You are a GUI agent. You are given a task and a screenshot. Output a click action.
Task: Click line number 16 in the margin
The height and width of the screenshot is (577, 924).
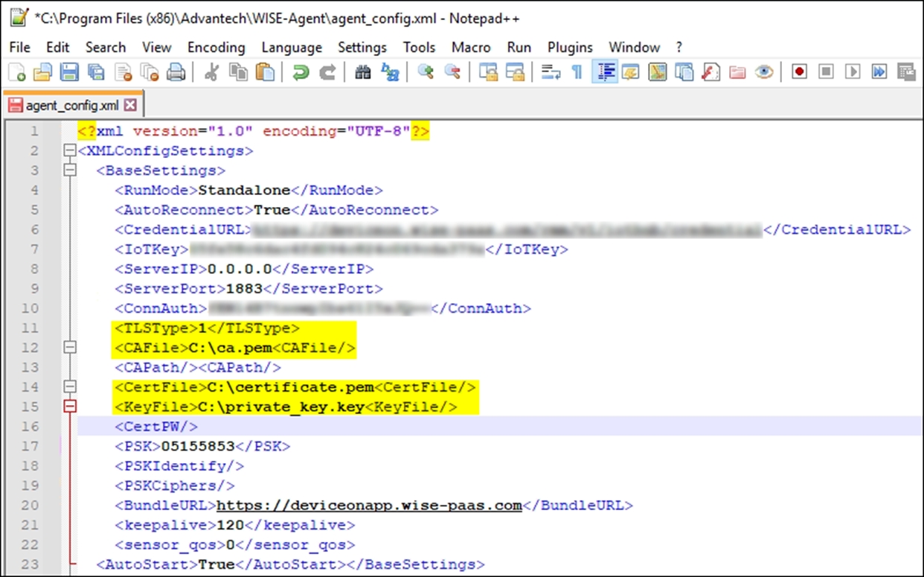(x=30, y=426)
